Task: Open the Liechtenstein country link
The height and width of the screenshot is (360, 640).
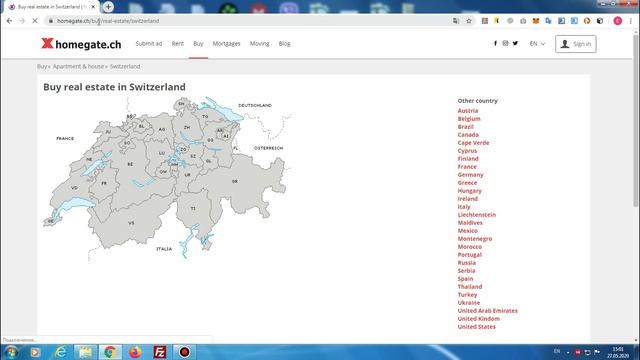Action: tap(476, 215)
